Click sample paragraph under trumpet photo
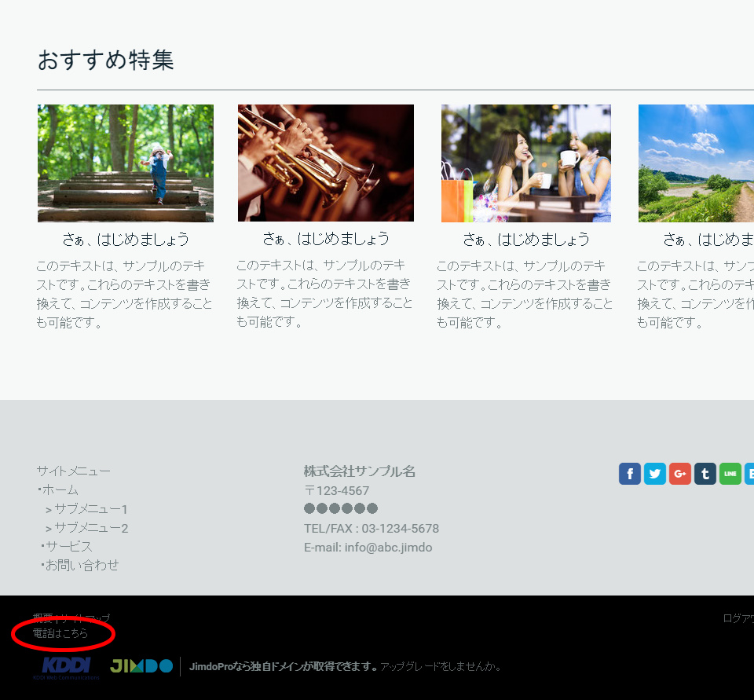754x700 pixels. [x=324, y=294]
